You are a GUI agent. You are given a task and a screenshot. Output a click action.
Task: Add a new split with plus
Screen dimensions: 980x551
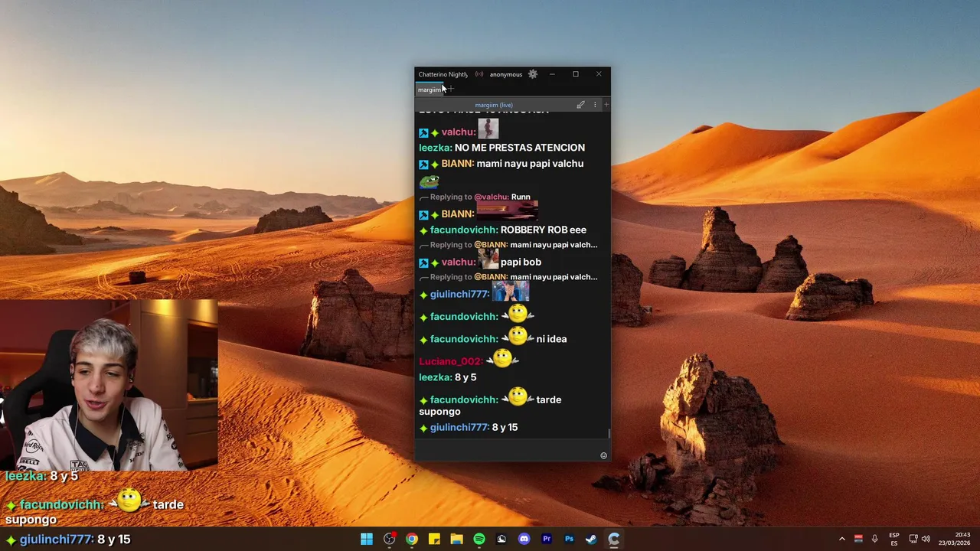606,105
